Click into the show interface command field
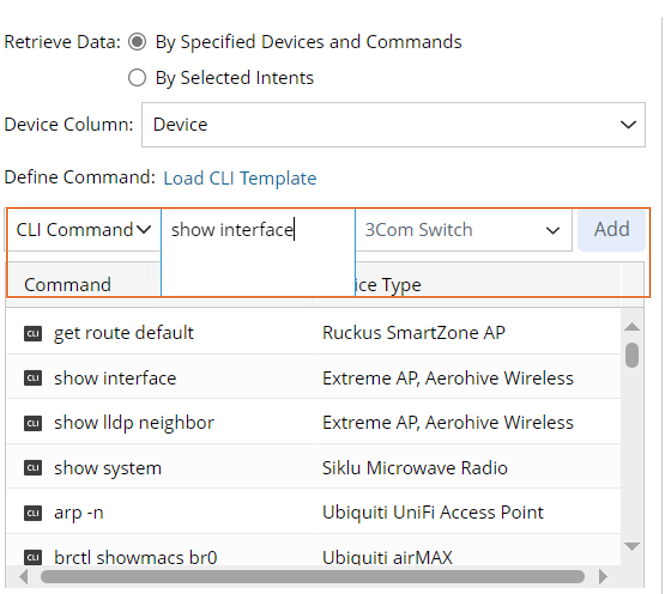 [257, 230]
